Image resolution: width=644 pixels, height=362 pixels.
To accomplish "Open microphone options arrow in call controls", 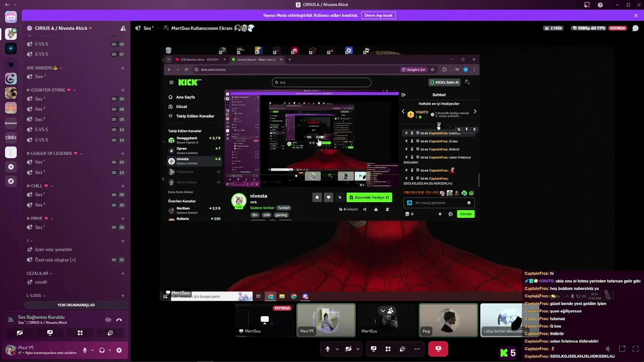I will click(337, 349).
